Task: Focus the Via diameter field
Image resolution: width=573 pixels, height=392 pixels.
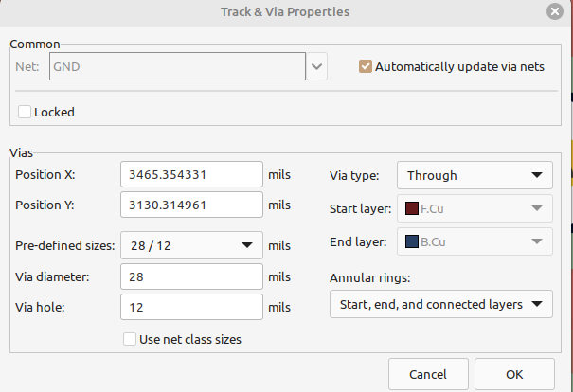Action: [191, 276]
